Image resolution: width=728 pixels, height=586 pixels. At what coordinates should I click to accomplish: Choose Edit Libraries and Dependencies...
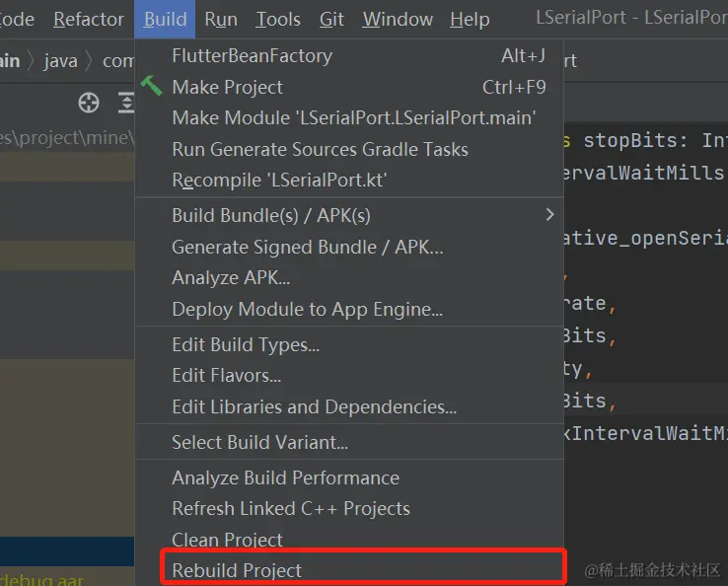tap(349, 406)
